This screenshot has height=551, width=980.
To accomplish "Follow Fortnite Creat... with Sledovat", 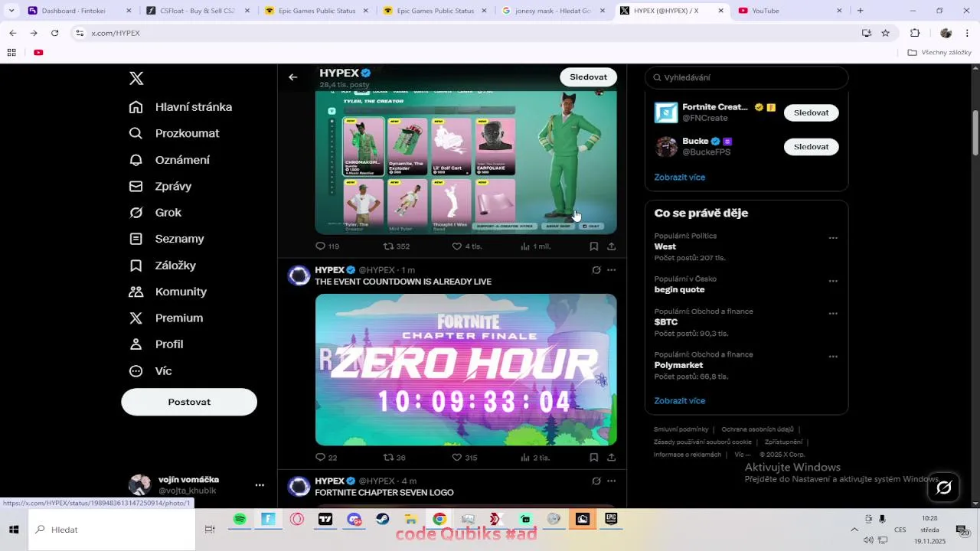I will (x=811, y=112).
